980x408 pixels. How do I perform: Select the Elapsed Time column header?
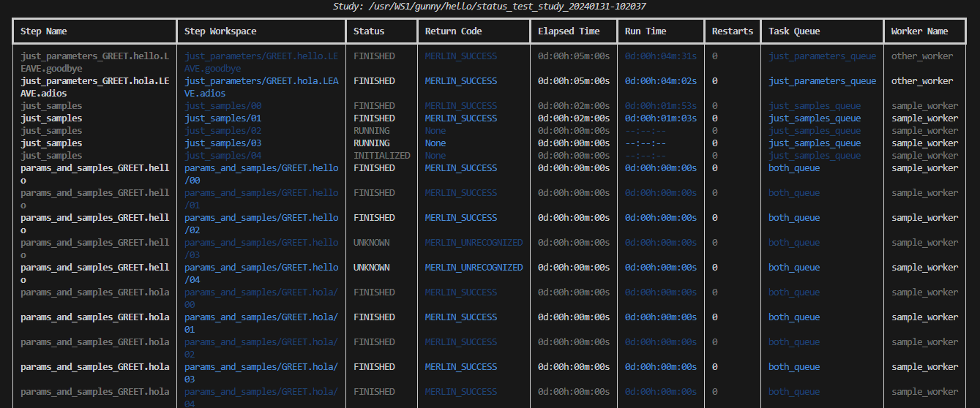tap(569, 31)
